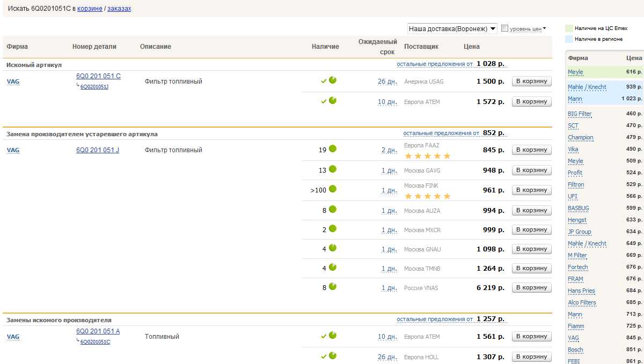644x364 pixels.
Task: Open FRAM brand in sidebar
Action: [575, 279]
